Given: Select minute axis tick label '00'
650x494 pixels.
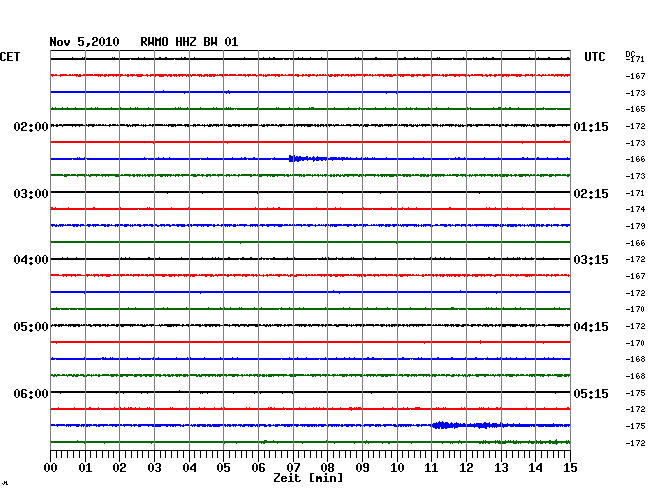Looking at the screenshot, I should pos(51,467).
